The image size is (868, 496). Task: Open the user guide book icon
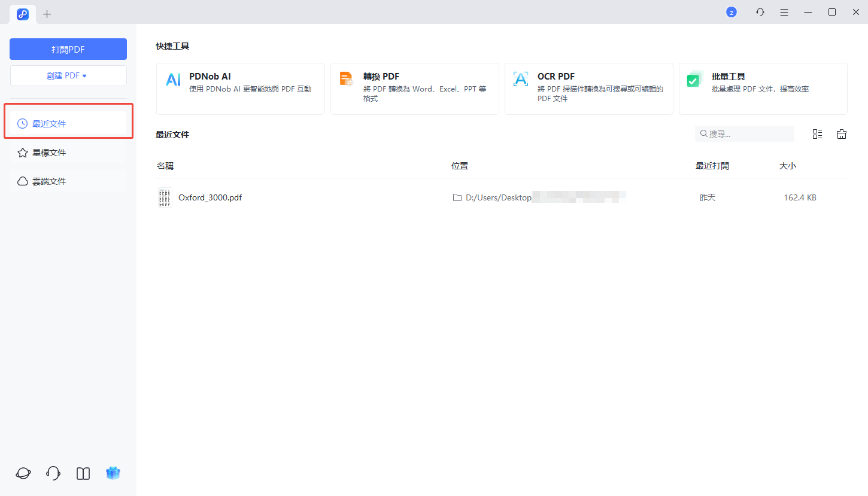83,473
